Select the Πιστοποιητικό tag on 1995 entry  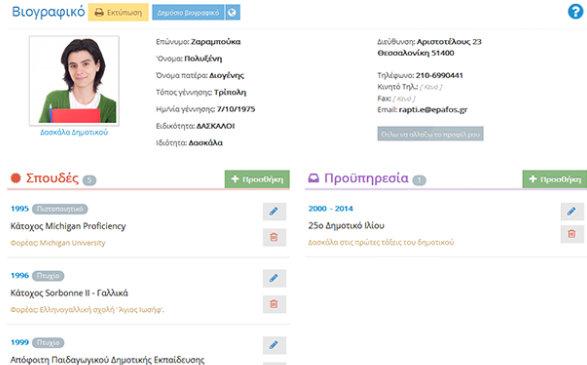pyautogui.click(x=60, y=209)
